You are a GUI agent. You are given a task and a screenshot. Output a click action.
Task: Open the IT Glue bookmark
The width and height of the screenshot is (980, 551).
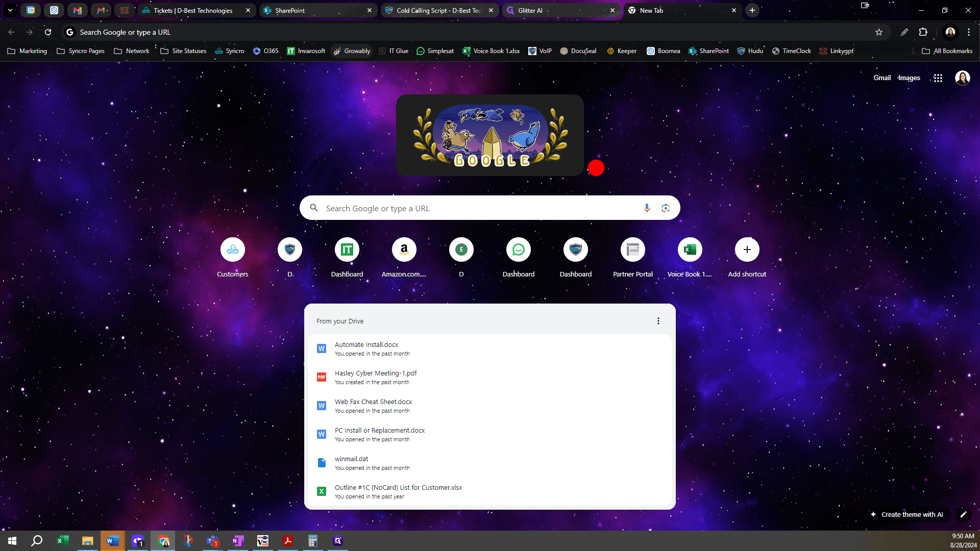click(x=394, y=51)
